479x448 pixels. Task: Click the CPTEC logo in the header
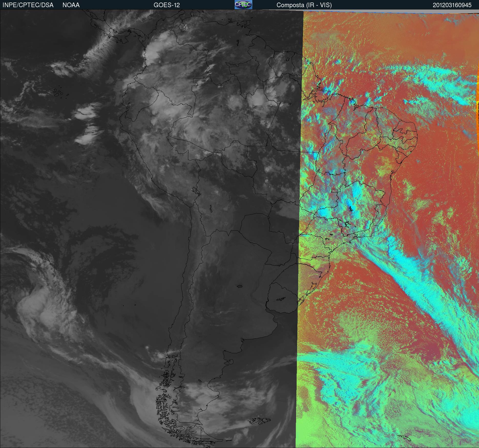click(243, 5)
